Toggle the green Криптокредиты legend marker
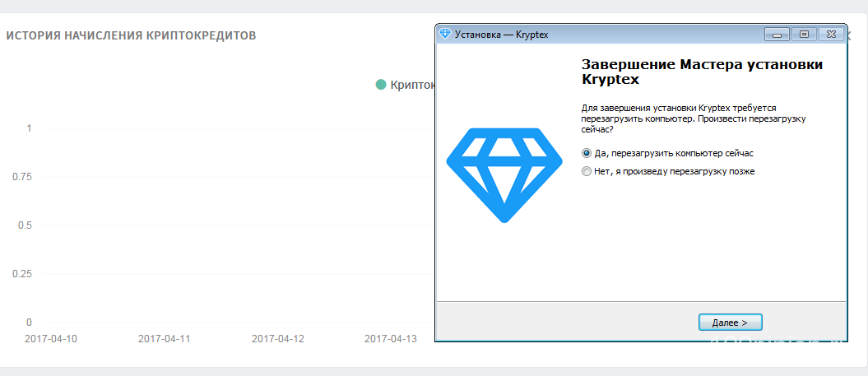868x376 pixels. tap(380, 85)
